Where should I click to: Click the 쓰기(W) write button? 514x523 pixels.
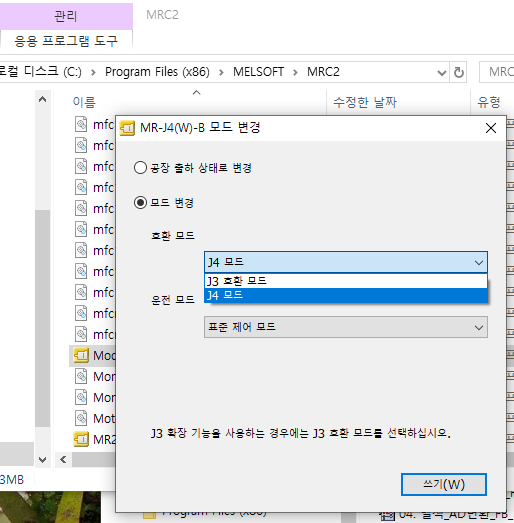[x=444, y=484]
